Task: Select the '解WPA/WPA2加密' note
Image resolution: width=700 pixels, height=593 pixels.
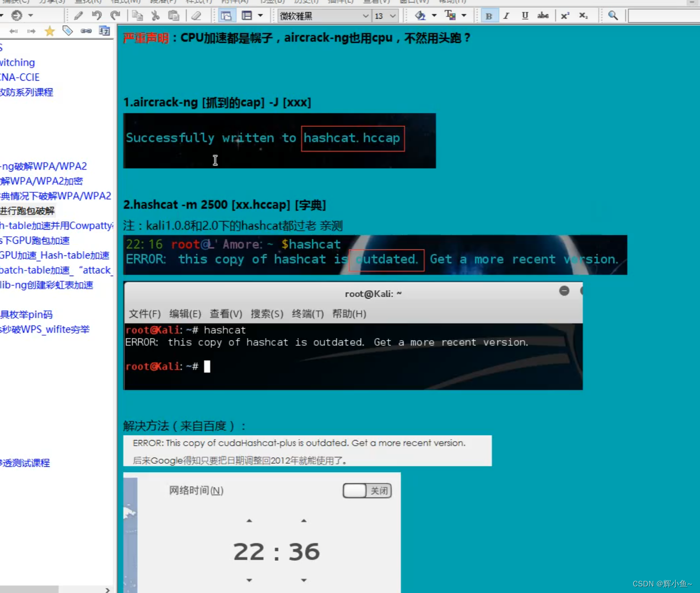Action: 41,181
